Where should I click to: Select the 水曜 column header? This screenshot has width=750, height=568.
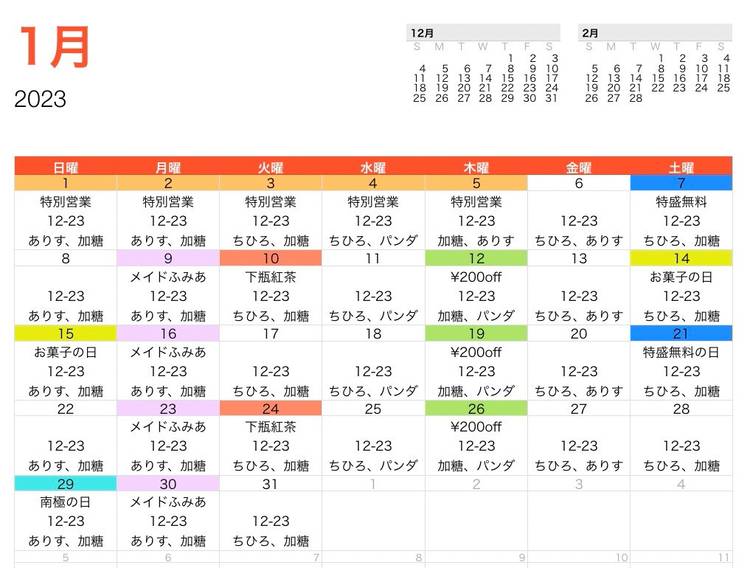[373, 166]
